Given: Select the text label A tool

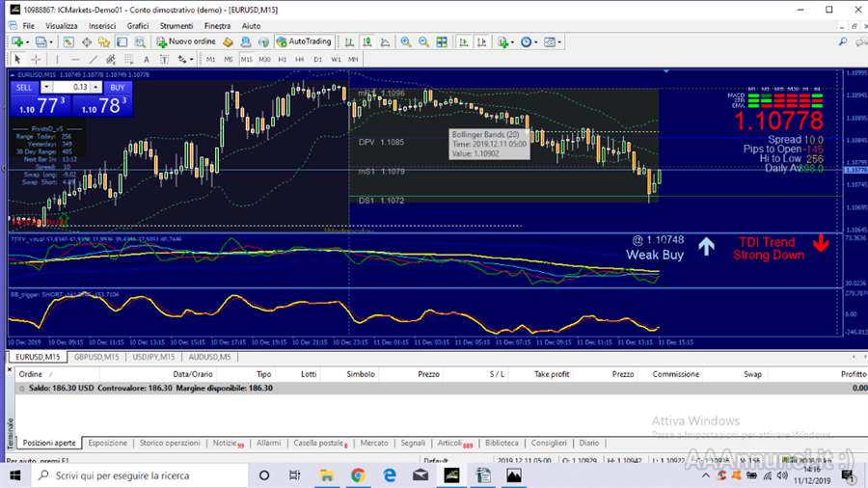Looking at the screenshot, I should click(x=147, y=59).
